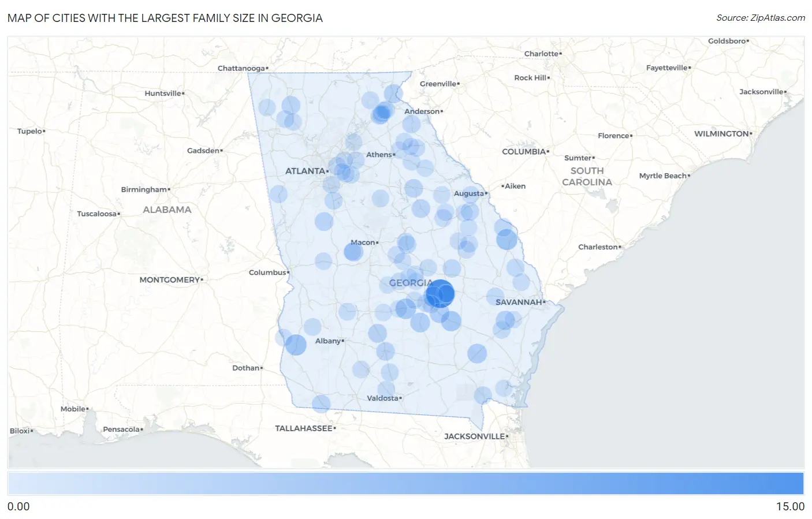Click the Rock Hill city label
The height and width of the screenshot is (519, 812).
[530, 78]
